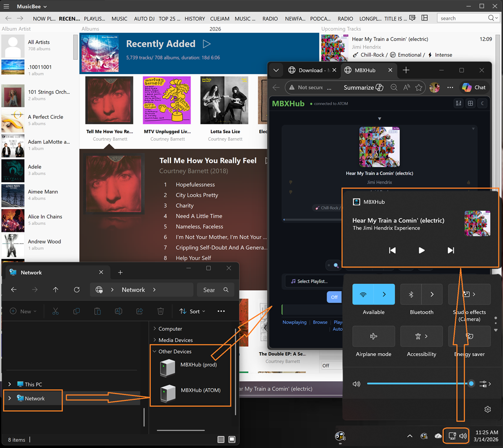Toggle the MBXHub Off switch
Screen dimensions: 503x448
pos(334,297)
